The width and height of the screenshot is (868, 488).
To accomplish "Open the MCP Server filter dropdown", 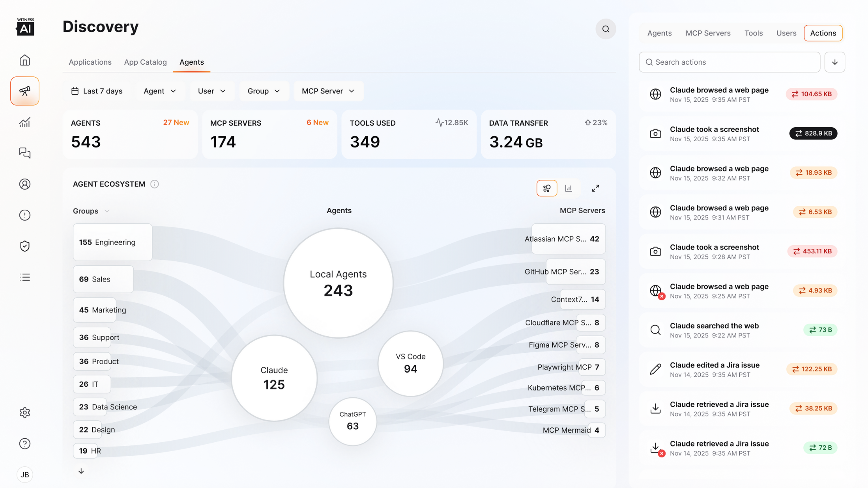I will click(328, 91).
